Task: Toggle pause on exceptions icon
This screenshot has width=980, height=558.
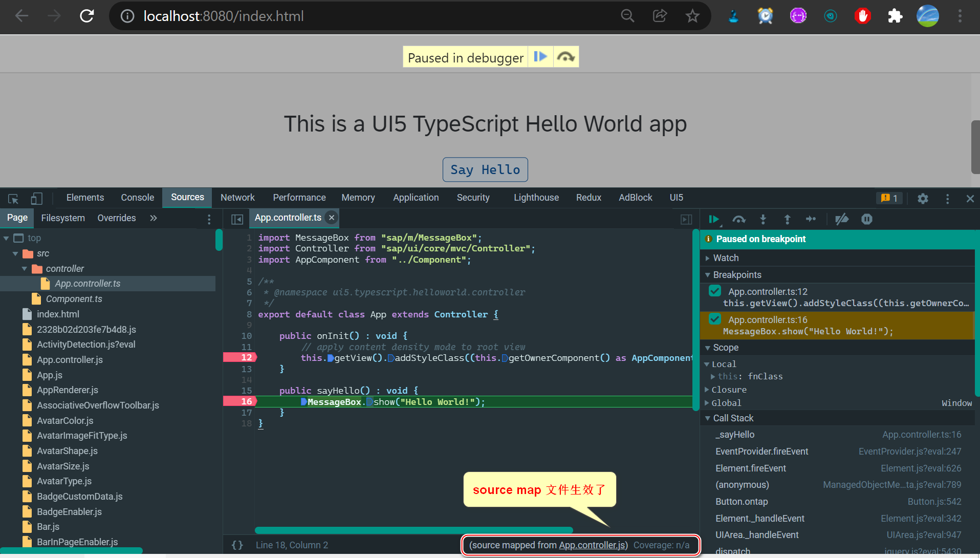Action: click(x=866, y=219)
